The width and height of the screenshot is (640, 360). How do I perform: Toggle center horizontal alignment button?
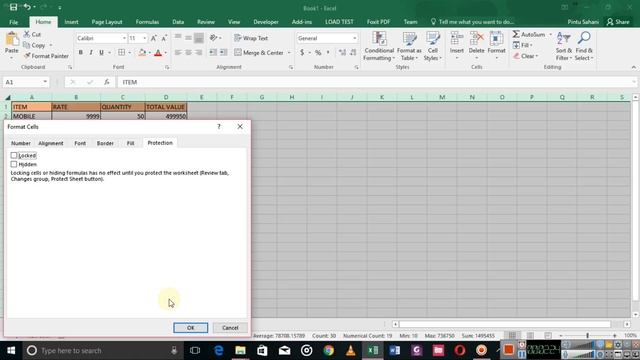(188, 53)
